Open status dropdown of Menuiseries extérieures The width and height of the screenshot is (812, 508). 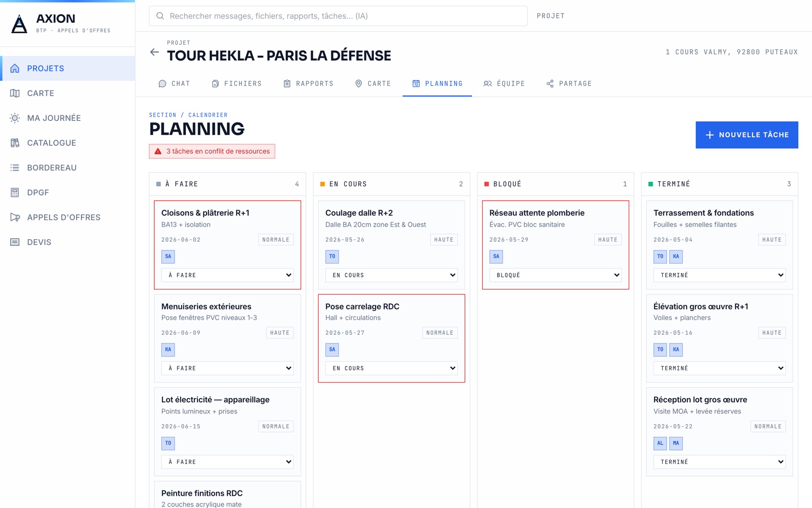coord(227,368)
